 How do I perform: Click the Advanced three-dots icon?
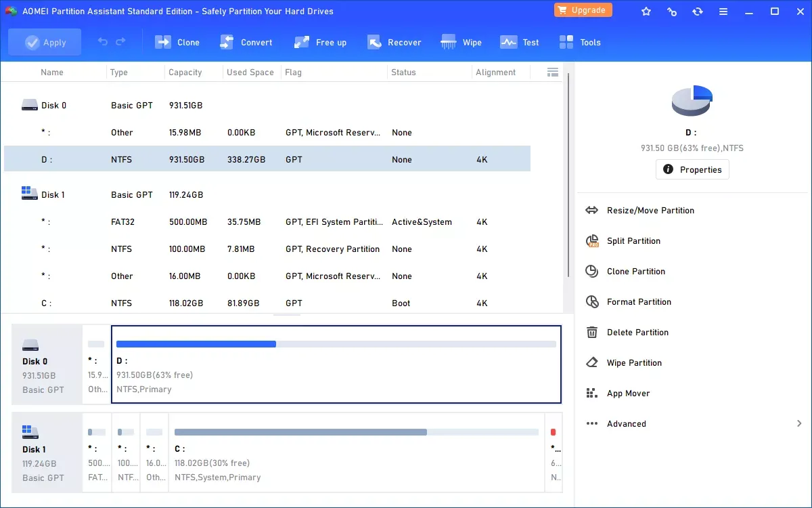592,424
